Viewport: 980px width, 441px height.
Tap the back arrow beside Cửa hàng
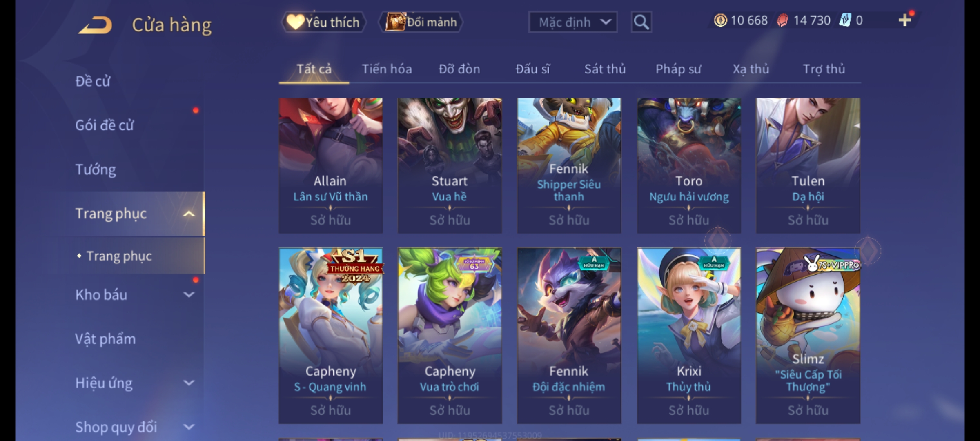(x=95, y=25)
